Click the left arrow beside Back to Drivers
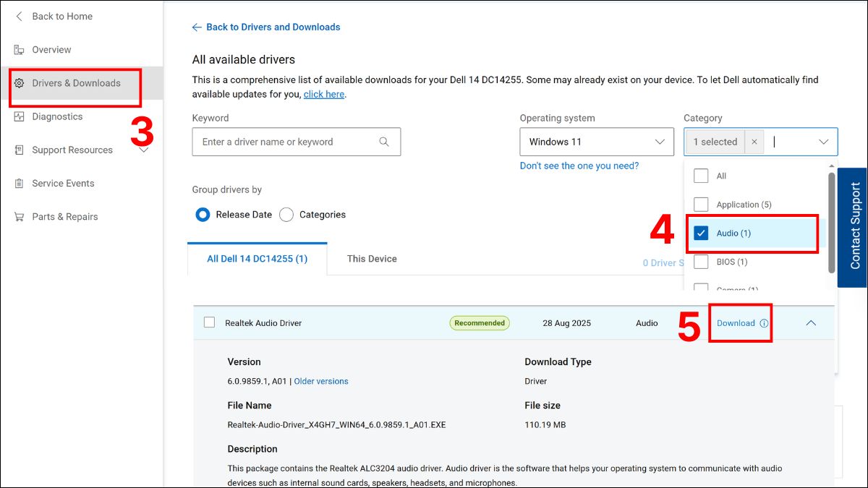Viewport: 868px width, 488px height. tap(197, 27)
